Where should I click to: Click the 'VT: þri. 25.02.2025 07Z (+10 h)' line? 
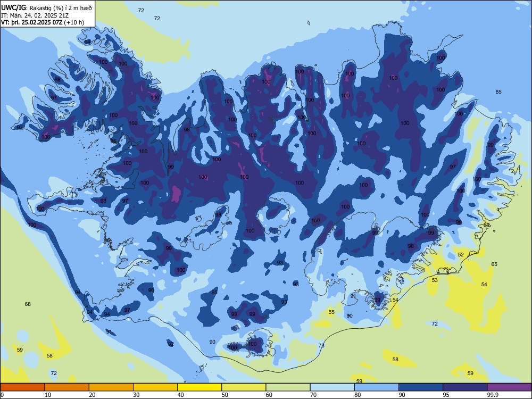click(43, 22)
